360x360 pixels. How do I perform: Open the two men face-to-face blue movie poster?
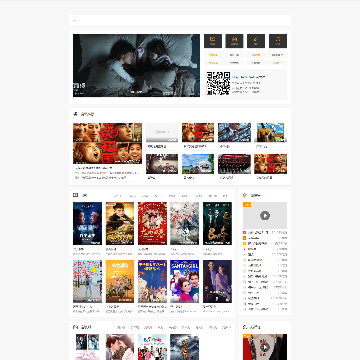87,223
